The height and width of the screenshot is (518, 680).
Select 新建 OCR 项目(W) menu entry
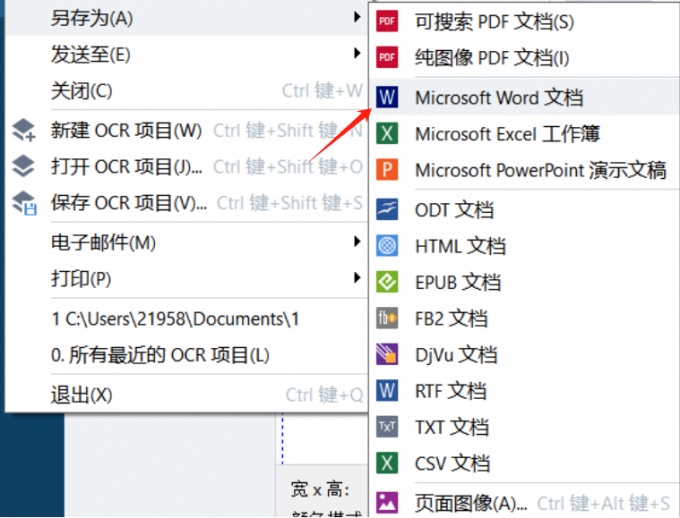click(186, 130)
